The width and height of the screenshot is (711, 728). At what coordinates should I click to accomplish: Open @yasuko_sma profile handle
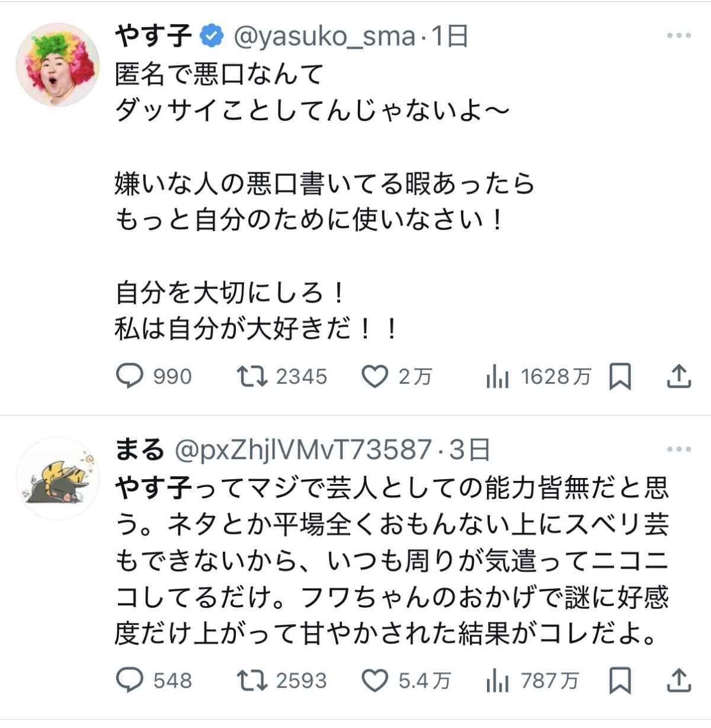[x=325, y=37]
